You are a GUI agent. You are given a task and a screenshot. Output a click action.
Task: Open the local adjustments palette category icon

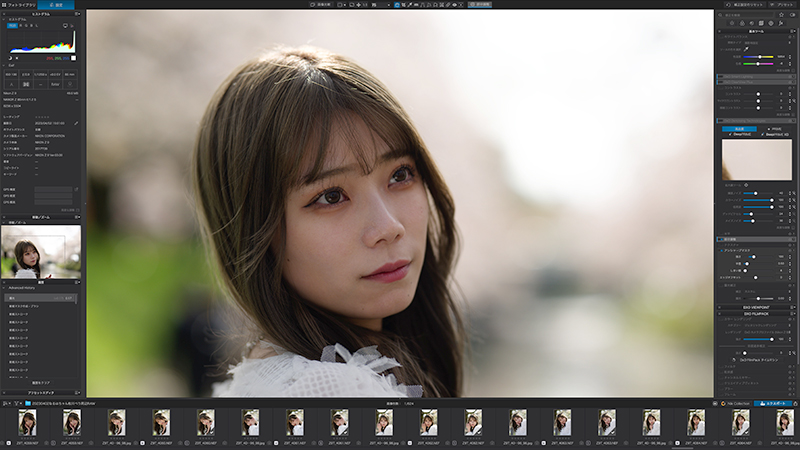[x=771, y=23]
